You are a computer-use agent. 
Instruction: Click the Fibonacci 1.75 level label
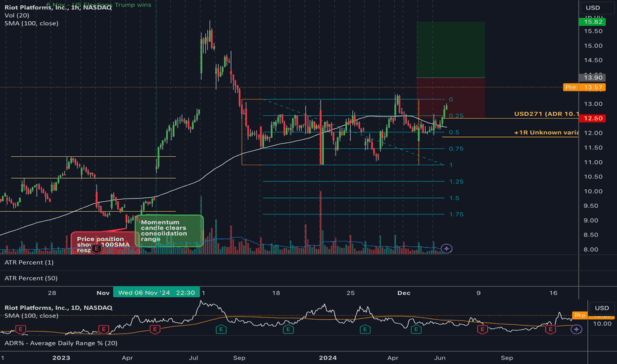pos(456,214)
